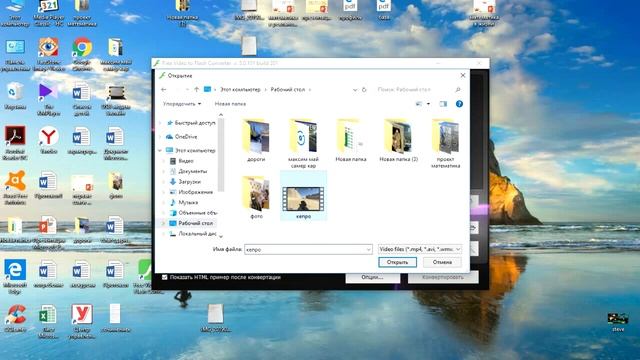This screenshot has width=640, height=360.
Task: Open the дороги folder
Action: (256, 137)
